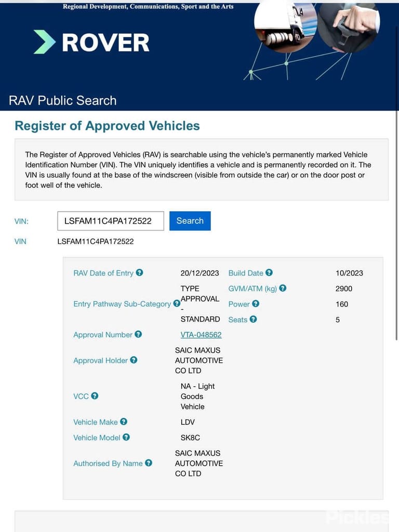Image resolution: width=399 pixels, height=532 pixels.
Task: Click the Build Date label
Action: point(246,273)
